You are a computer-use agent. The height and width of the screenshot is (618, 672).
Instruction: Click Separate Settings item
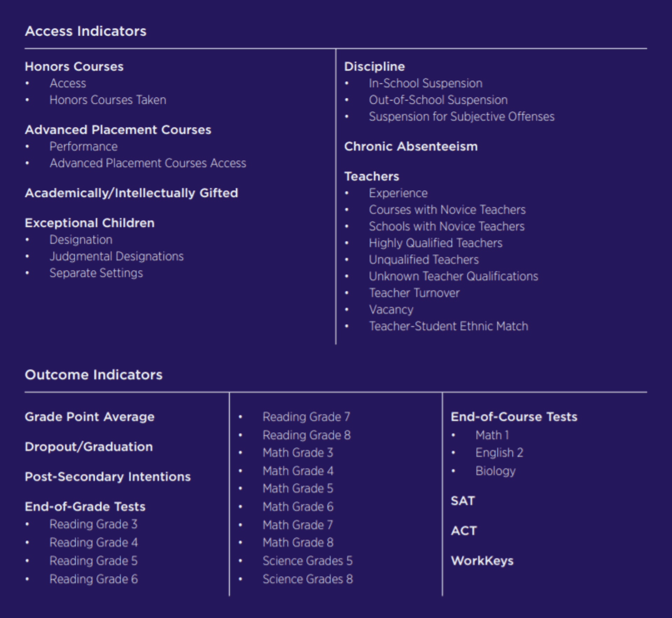[x=96, y=273]
